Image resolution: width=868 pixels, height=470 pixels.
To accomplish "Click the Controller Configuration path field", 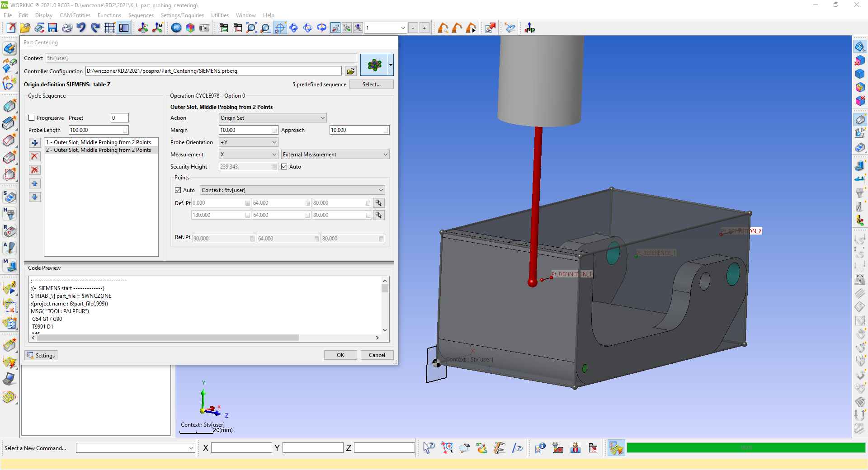I will pyautogui.click(x=213, y=71).
